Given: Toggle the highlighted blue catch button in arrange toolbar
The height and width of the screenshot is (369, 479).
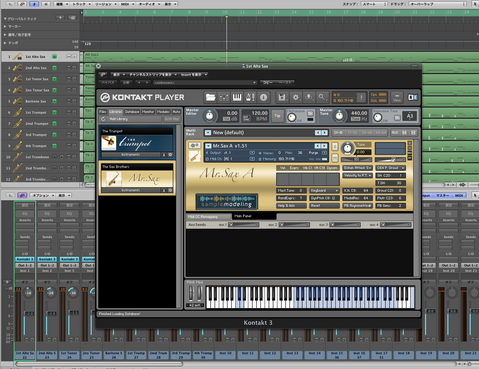Looking at the screenshot, I should [34, 4].
